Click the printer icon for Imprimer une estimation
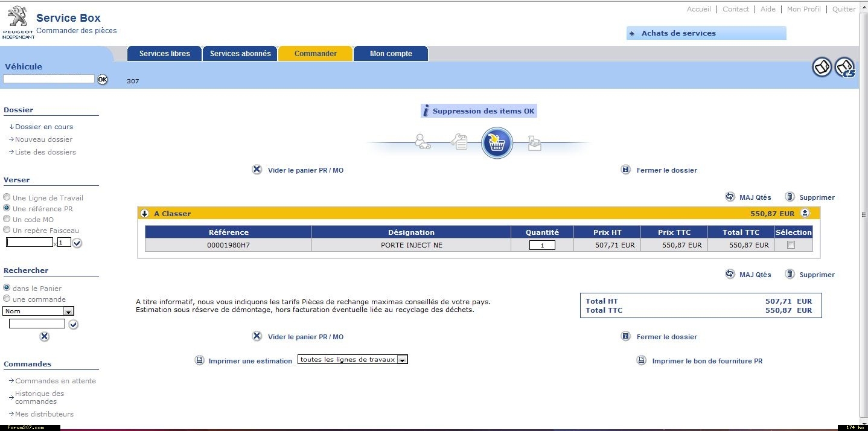 pos(200,360)
